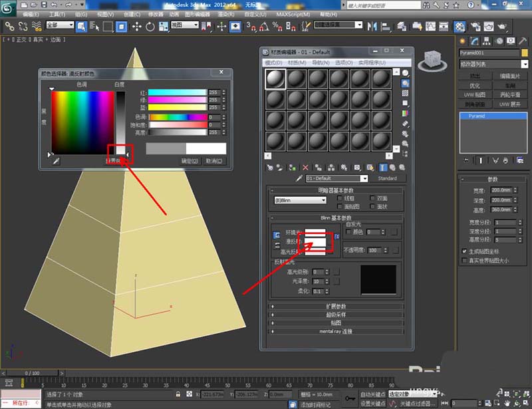Click the eyedropper in the color selector

(55, 161)
